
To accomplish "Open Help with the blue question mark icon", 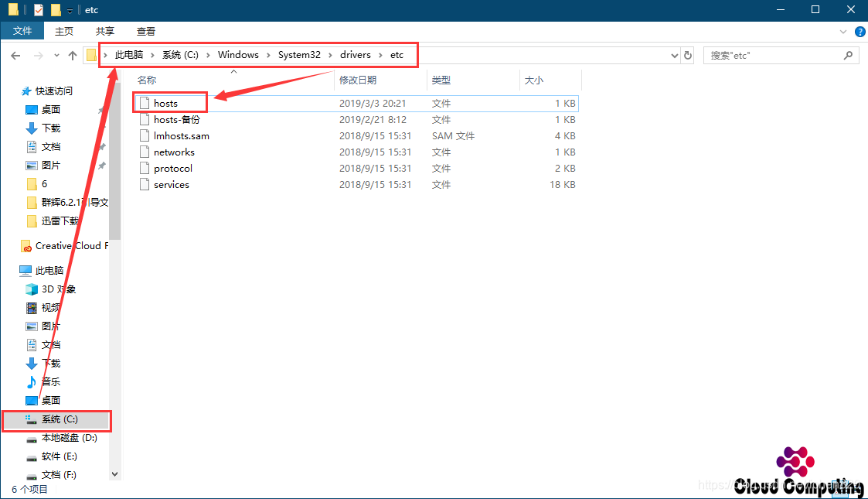I will [x=859, y=32].
